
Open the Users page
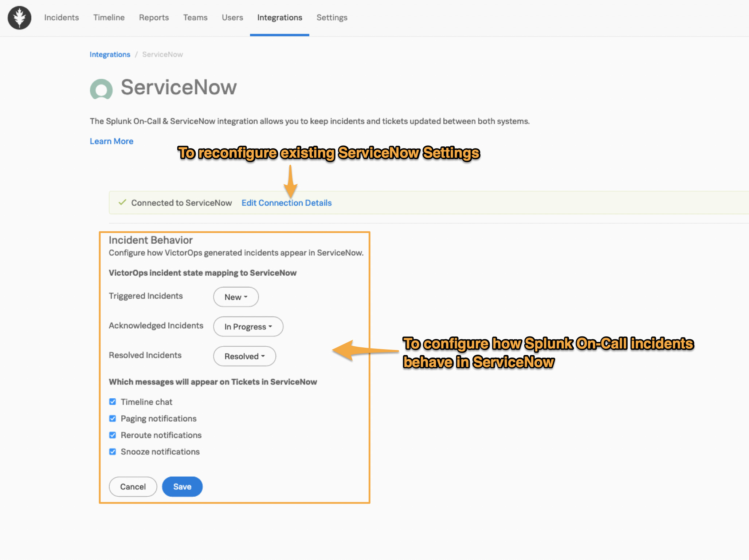pyautogui.click(x=232, y=17)
